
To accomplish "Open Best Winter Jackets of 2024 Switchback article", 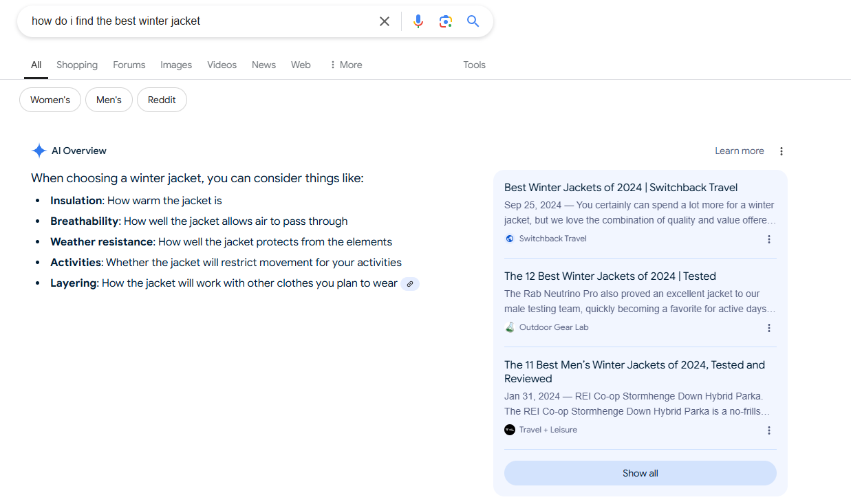I will [x=621, y=188].
